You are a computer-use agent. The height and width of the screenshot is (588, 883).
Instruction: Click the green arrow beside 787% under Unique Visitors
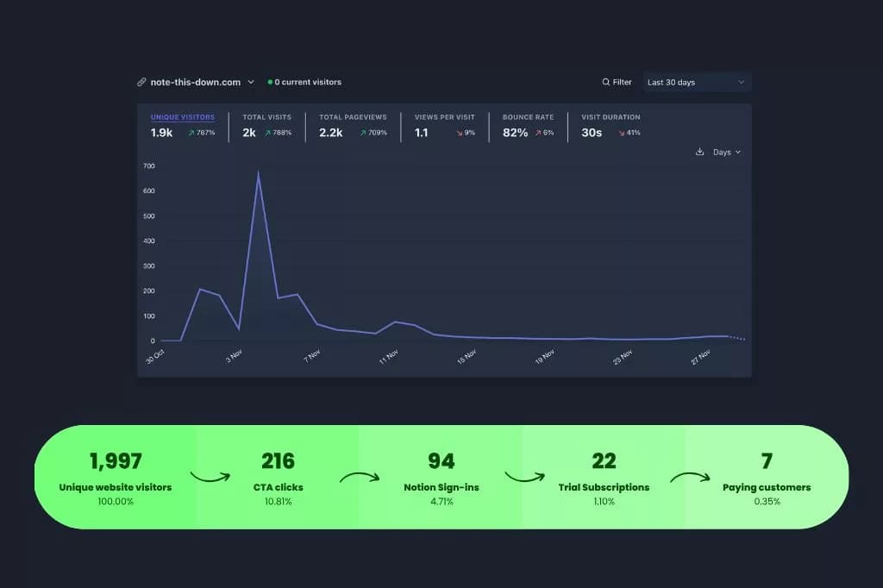point(191,133)
